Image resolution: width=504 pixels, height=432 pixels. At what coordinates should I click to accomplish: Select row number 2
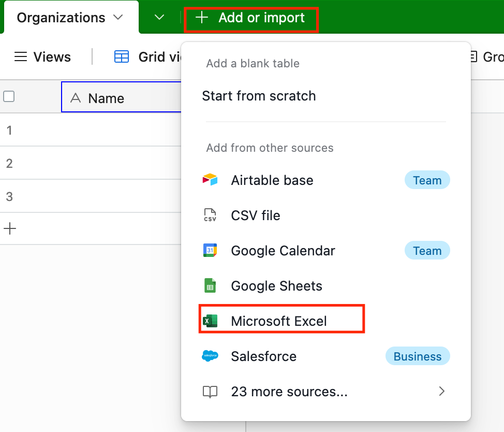coord(9,163)
